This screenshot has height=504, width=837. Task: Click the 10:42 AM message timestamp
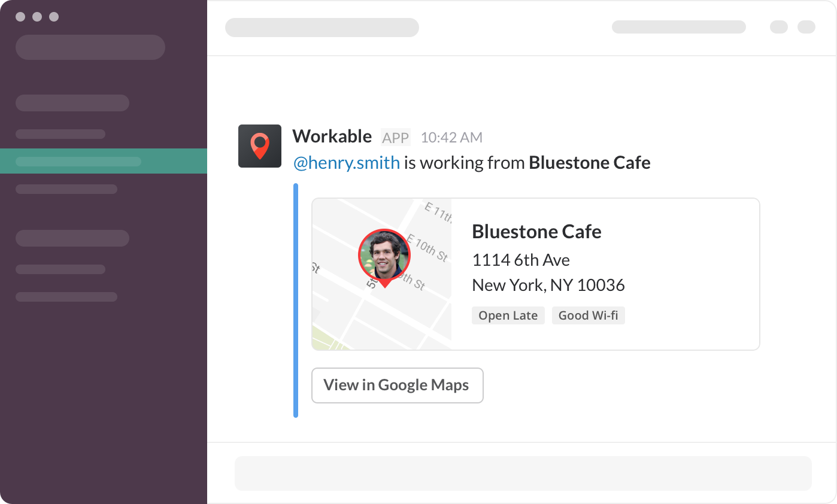coord(451,138)
